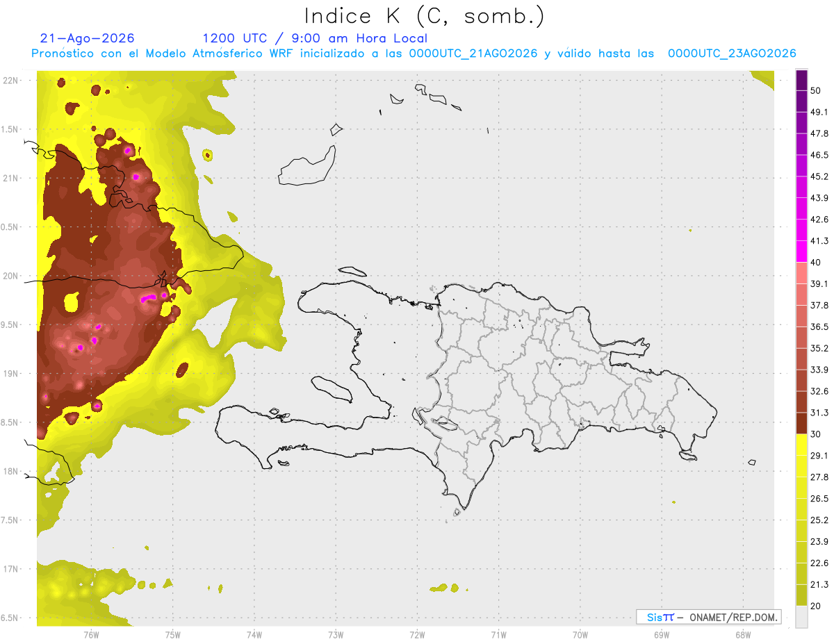This screenshot has height=644, width=834.
Task: Click the latitude label '17N'
Action: click(12, 569)
